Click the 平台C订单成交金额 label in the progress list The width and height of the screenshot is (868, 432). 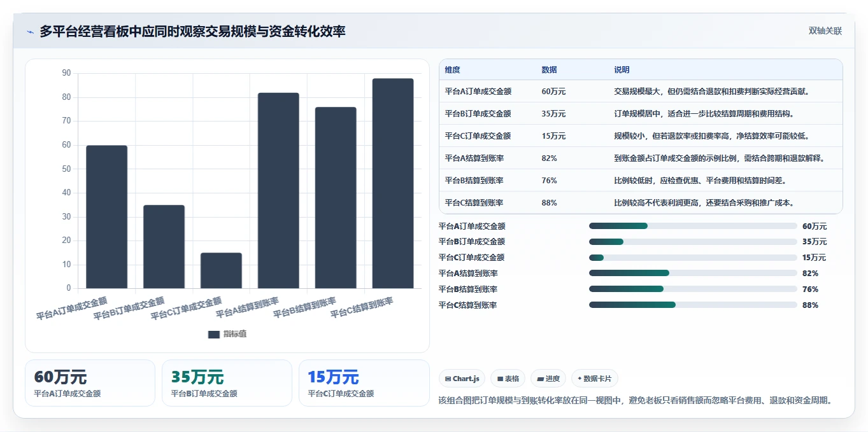[472, 258]
